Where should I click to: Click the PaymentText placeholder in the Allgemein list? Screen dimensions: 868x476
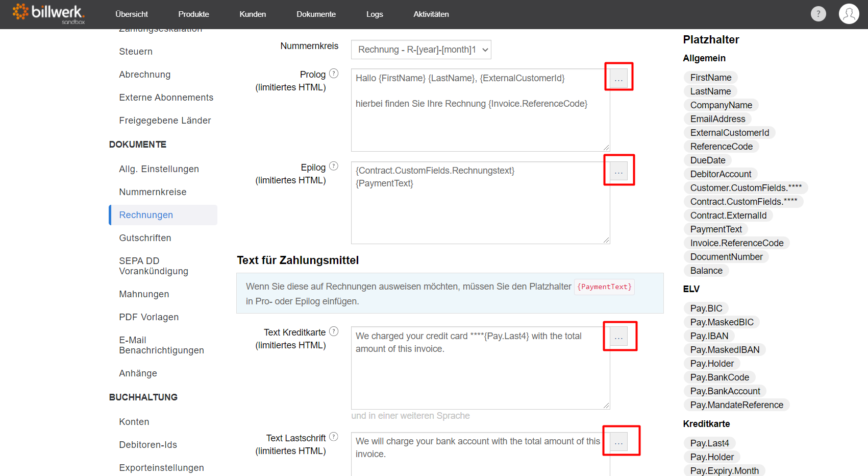[716, 229]
